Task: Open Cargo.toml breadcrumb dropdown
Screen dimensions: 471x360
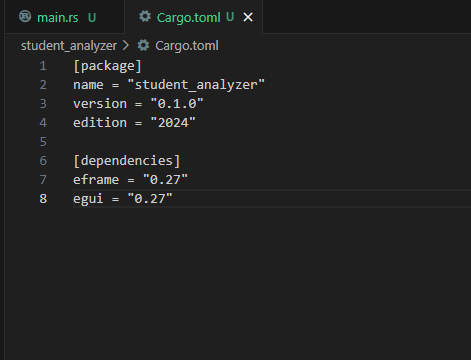Action: [x=187, y=46]
